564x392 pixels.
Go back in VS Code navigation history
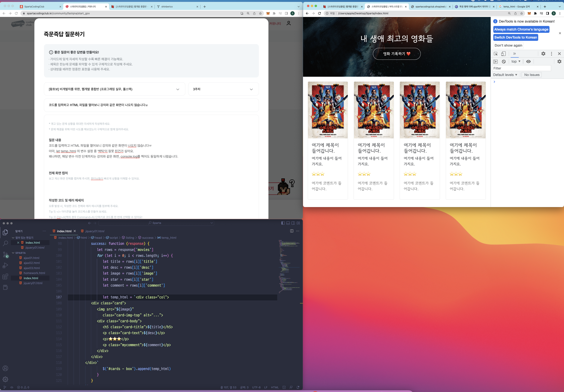(90, 223)
